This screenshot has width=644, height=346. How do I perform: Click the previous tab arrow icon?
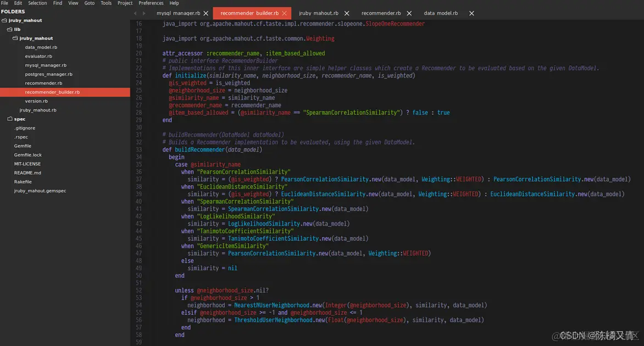135,13
